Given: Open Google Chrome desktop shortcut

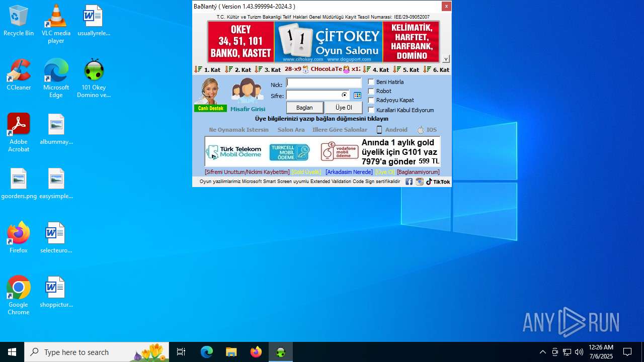Looking at the screenshot, I should coord(19,295).
